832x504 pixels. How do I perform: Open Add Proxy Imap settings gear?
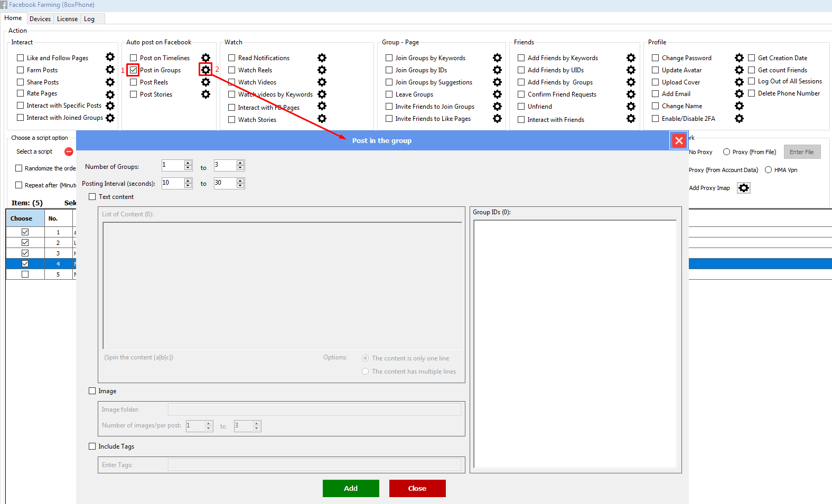tap(744, 188)
